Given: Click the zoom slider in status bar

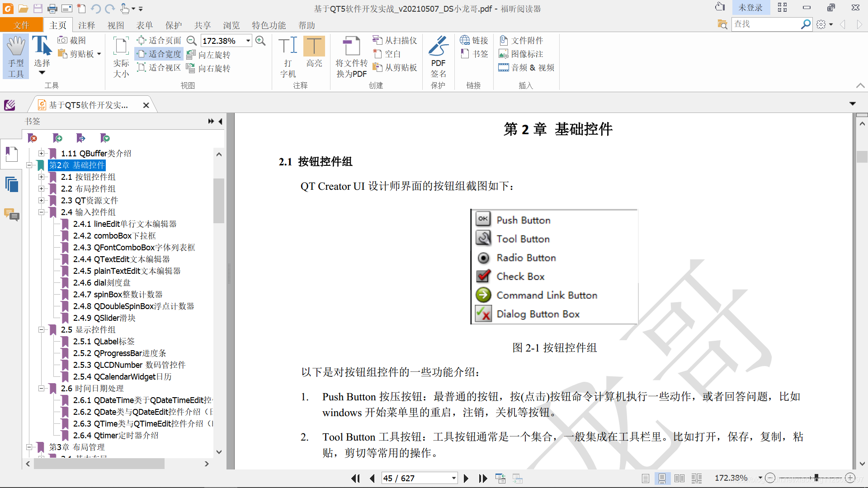Looking at the screenshot, I should 816,478.
